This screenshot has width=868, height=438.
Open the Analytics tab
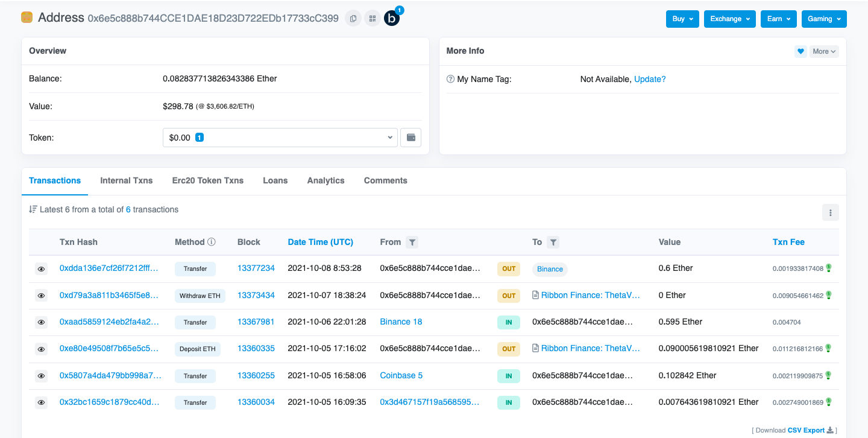tap(325, 180)
